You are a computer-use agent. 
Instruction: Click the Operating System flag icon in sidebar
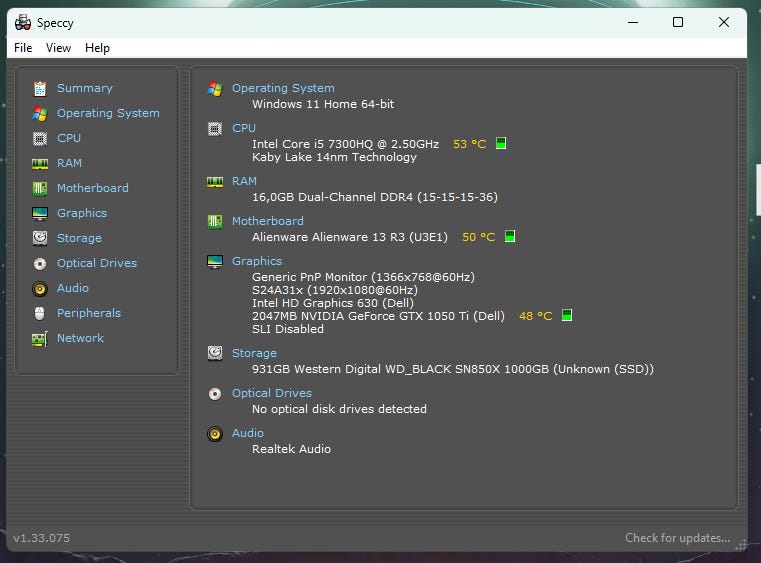tap(40, 114)
